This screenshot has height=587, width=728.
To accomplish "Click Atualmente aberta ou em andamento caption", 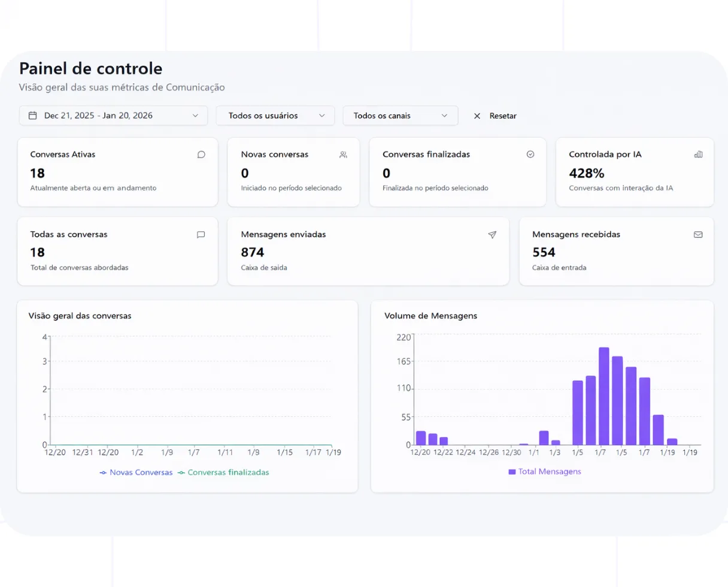I will 93,188.
